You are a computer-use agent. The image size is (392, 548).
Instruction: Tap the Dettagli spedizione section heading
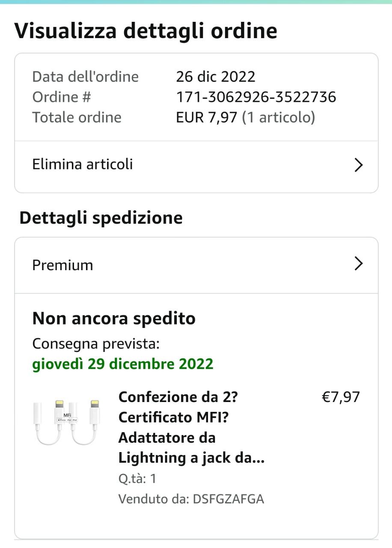click(101, 218)
